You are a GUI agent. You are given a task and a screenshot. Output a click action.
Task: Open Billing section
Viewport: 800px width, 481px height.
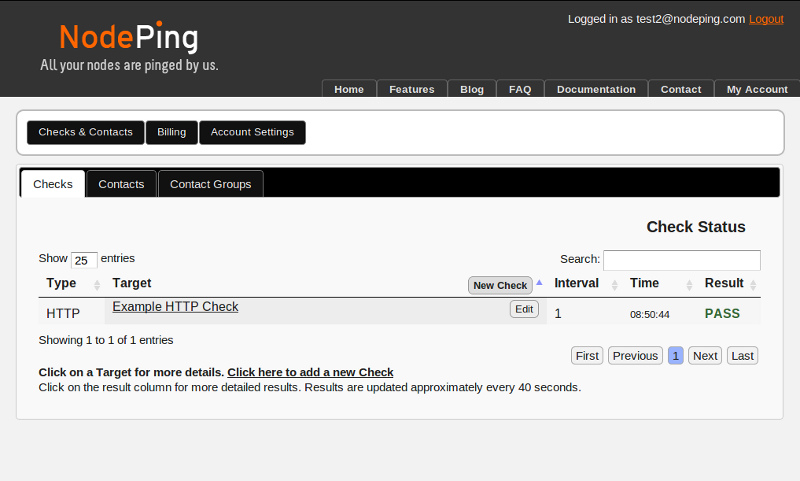171,132
